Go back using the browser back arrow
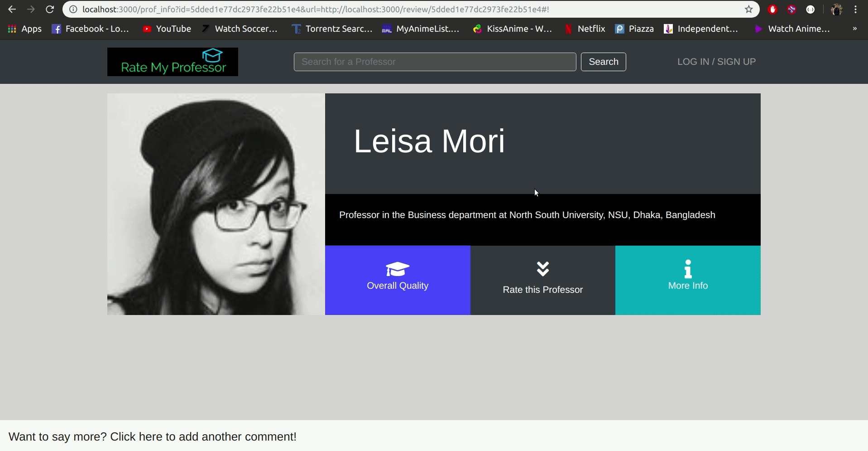This screenshot has height=451, width=868. point(12,10)
